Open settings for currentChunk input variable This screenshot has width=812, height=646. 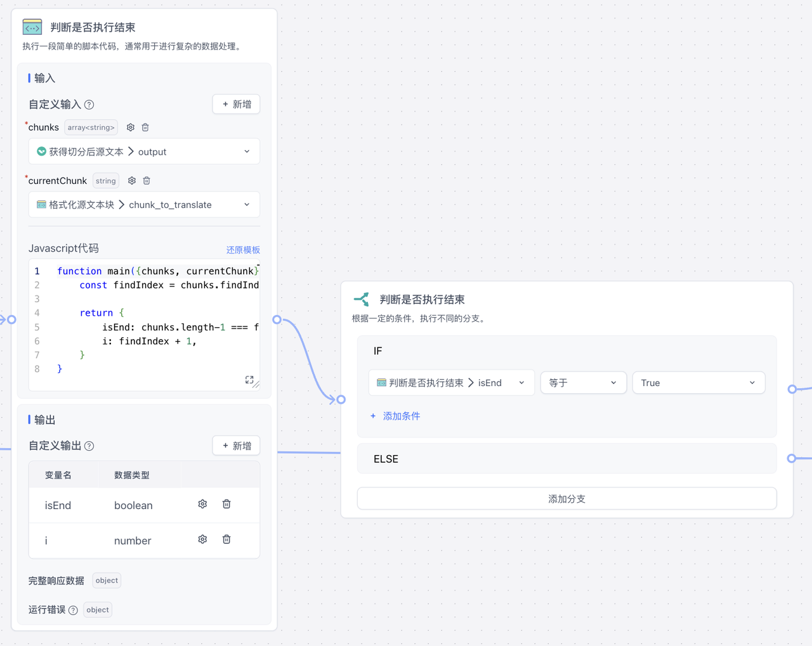point(132,181)
